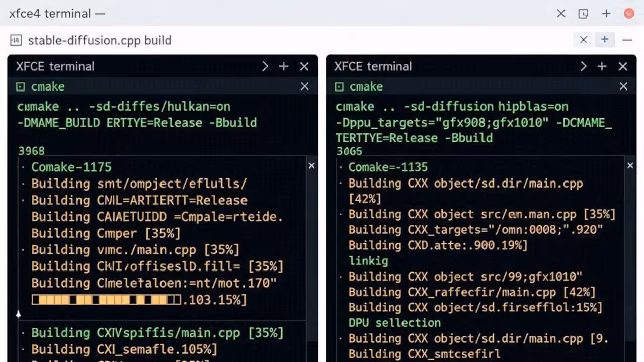Add new tab next to stable-diffusion.cpp build

point(605,39)
